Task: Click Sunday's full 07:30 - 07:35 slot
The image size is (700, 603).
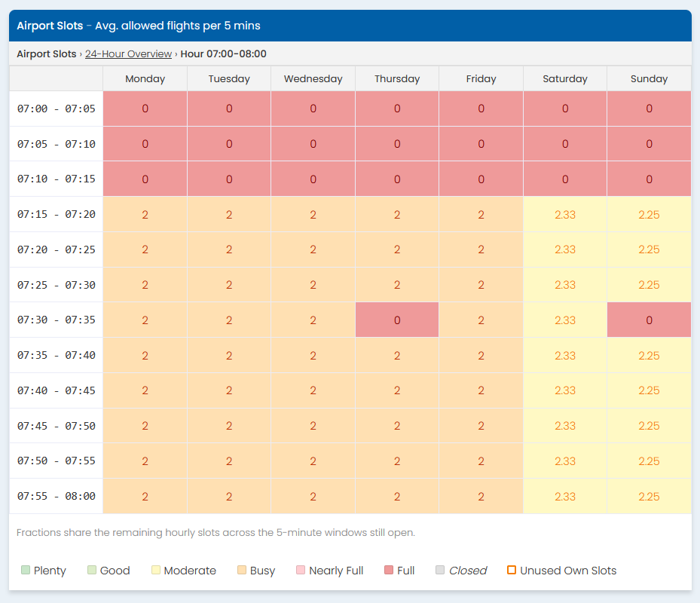Action: click(649, 320)
